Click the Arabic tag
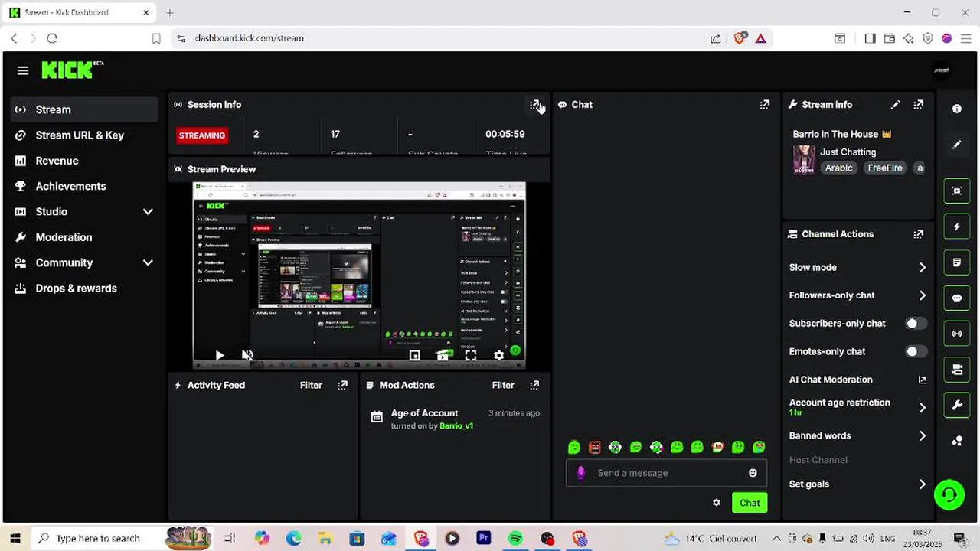 [838, 168]
